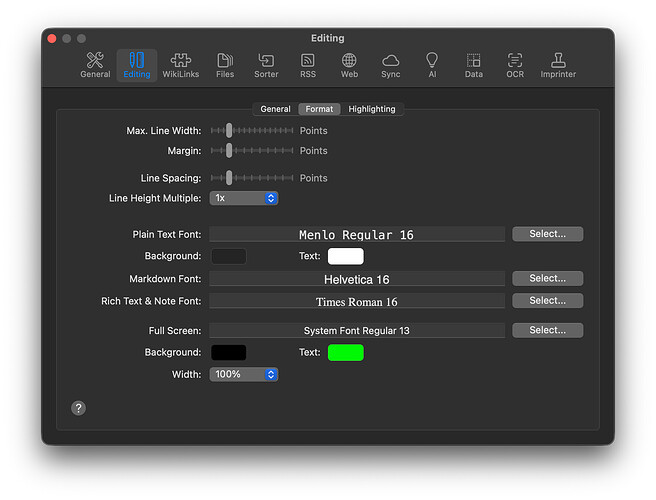
Task: Open the Sync preferences pane
Action: (390, 65)
